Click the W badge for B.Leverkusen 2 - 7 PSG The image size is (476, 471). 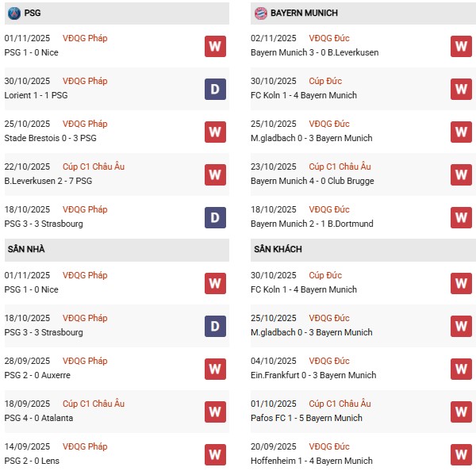coord(214,174)
